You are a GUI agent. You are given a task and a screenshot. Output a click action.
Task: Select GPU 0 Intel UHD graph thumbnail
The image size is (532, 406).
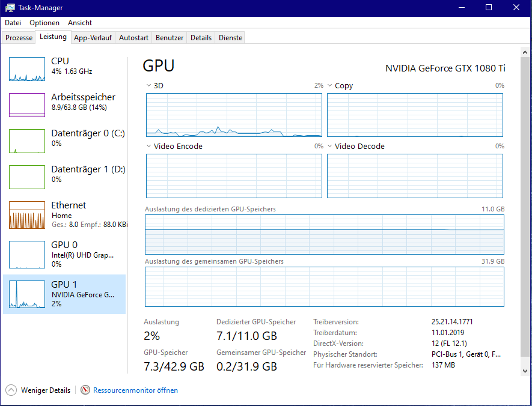(x=27, y=255)
